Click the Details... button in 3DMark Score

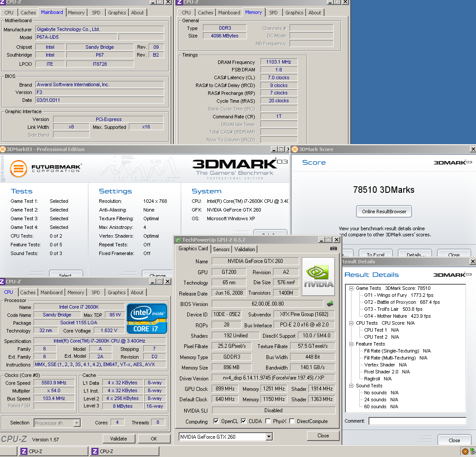[415, 253]
